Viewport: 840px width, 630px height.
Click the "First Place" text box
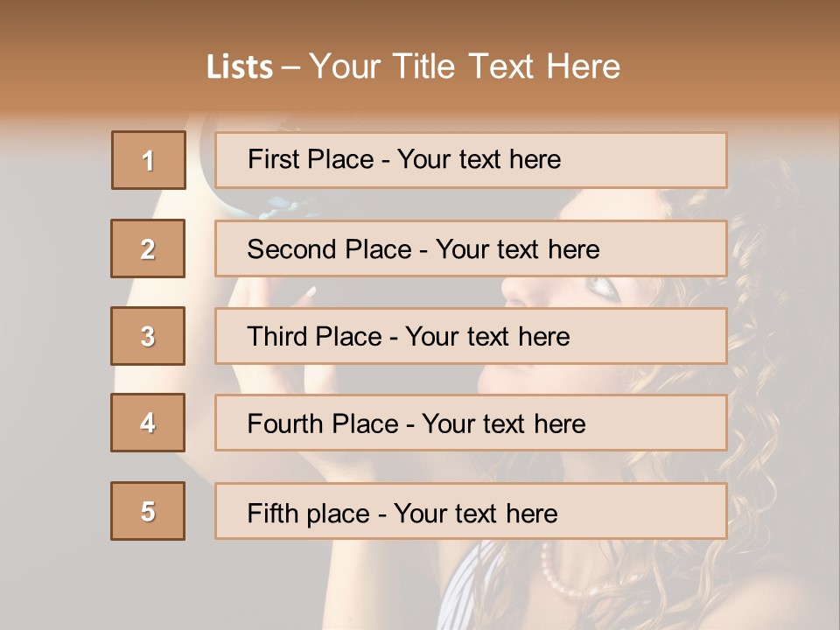point(471,160)
